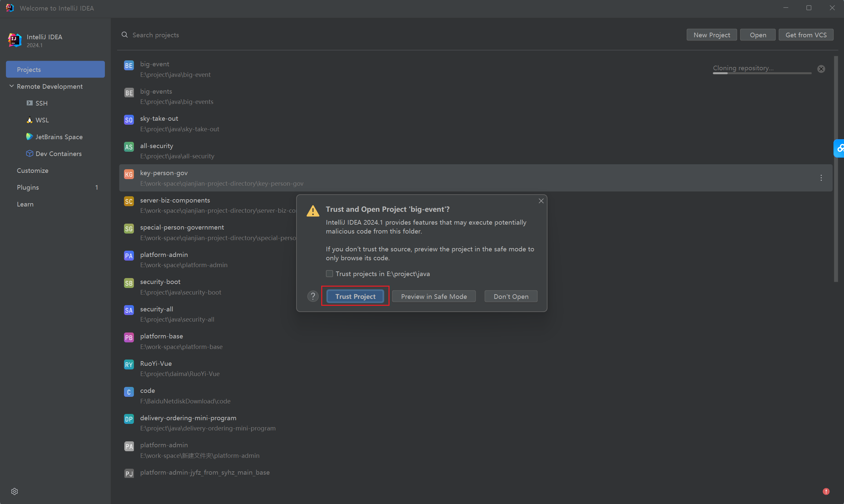This screenshot has height=504, width=844.
Task: Select the sky-take-out project name
Action: tap(159, 118)
